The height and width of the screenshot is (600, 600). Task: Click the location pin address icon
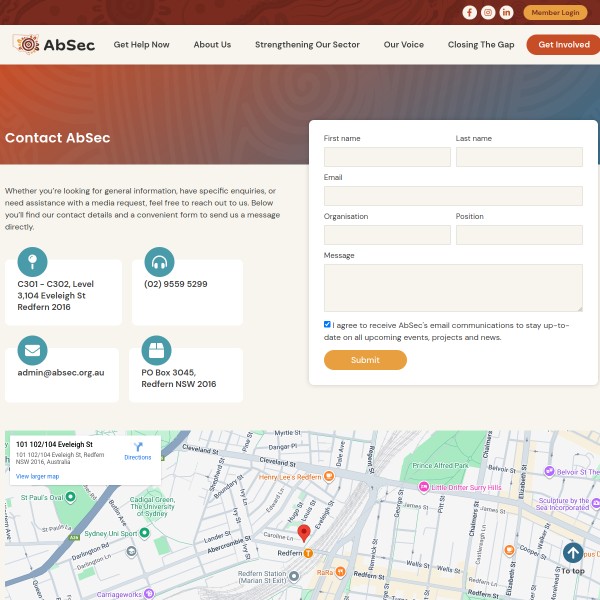pyautogui.click(x=32, y=263)
